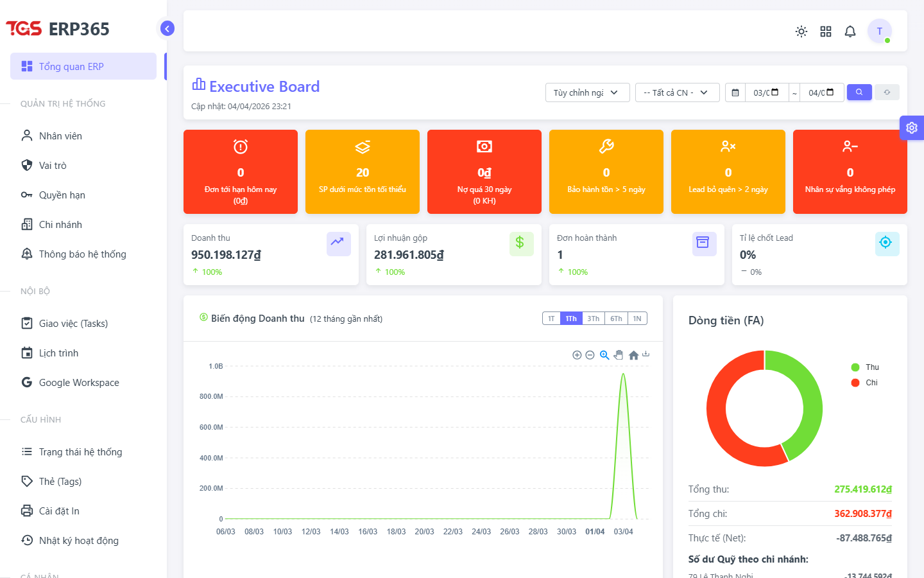Click Doanh thu value 950.198.127đ
924x578 pixels.
pos(226,255)
